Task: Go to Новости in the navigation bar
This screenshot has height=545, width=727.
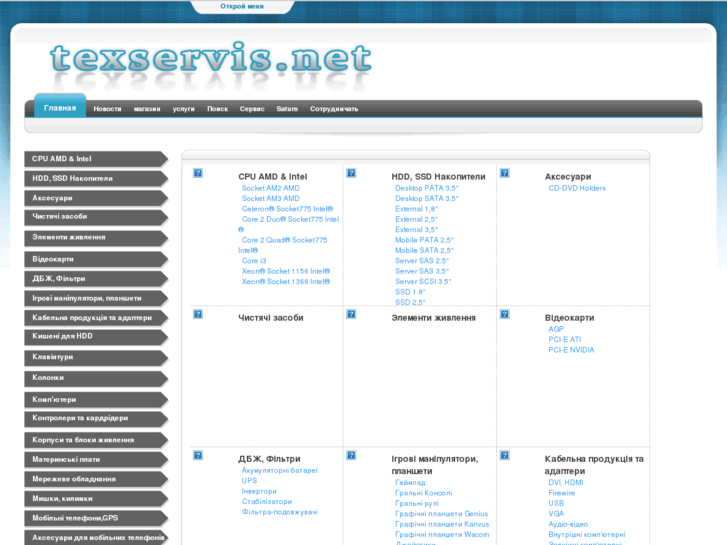Action: [107, 109]
